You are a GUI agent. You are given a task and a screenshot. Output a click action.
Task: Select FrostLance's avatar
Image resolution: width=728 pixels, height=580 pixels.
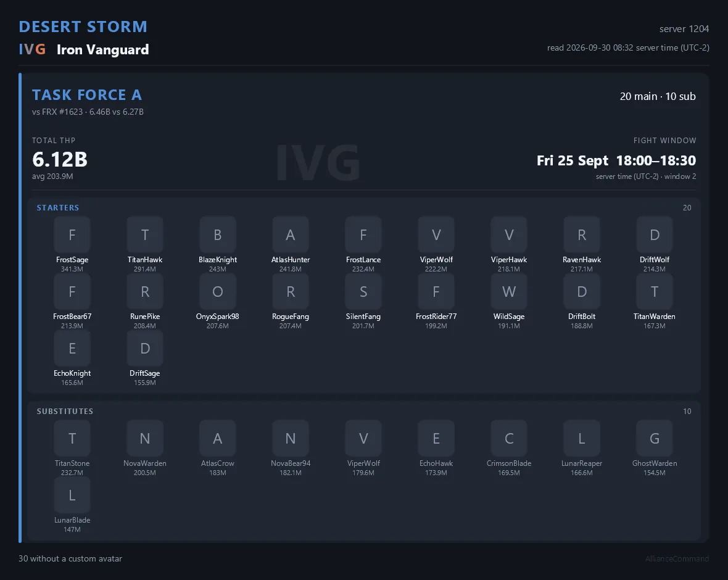click(363, 234)
